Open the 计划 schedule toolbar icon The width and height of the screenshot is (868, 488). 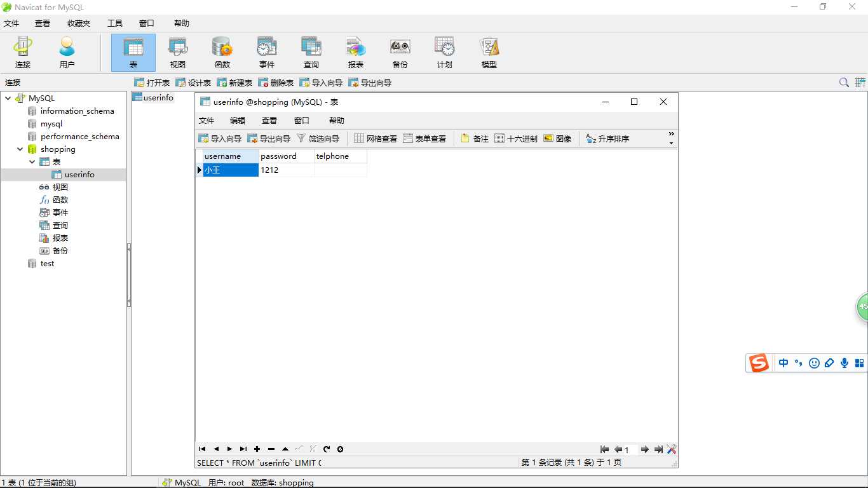pos(445,53)
